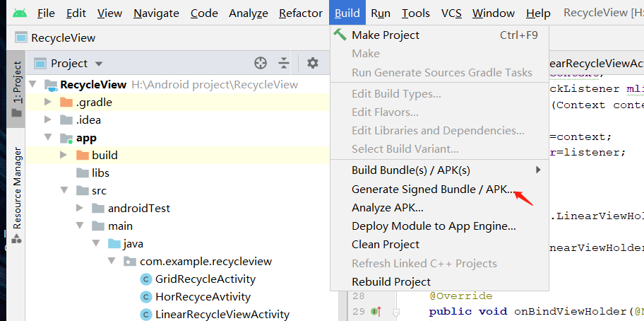
Task: Expand the androidTest folder
Action: [x=80, y=209]
